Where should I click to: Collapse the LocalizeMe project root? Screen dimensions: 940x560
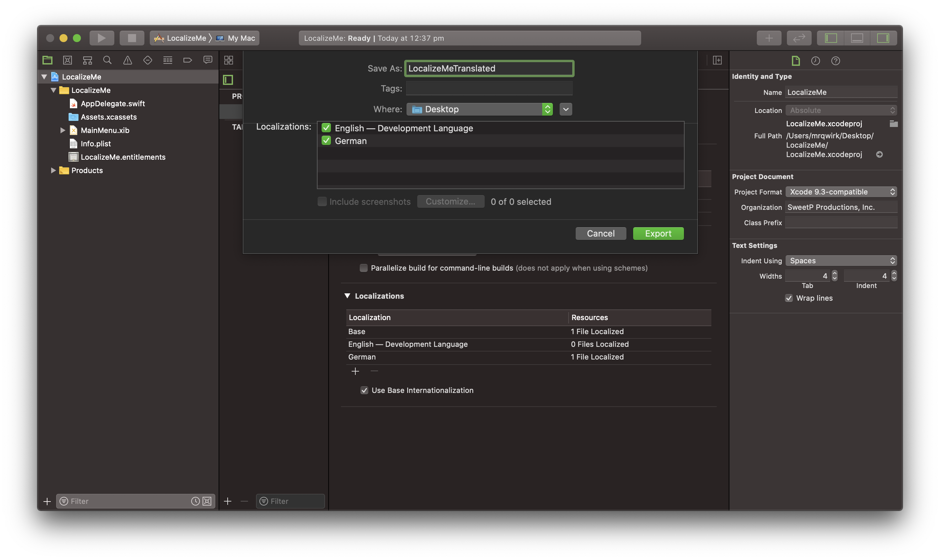(44, 77)
